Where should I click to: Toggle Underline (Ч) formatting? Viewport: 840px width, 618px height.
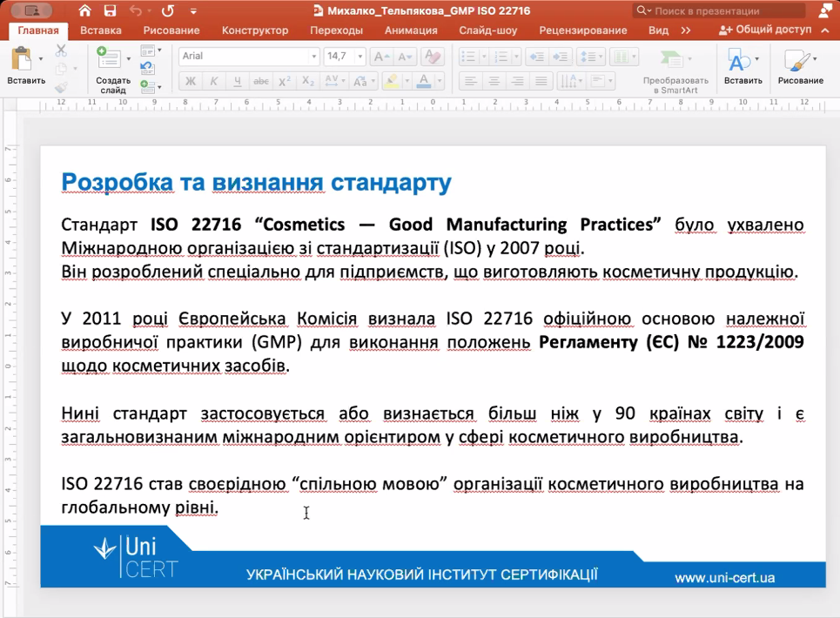click(x=237, y=81)
